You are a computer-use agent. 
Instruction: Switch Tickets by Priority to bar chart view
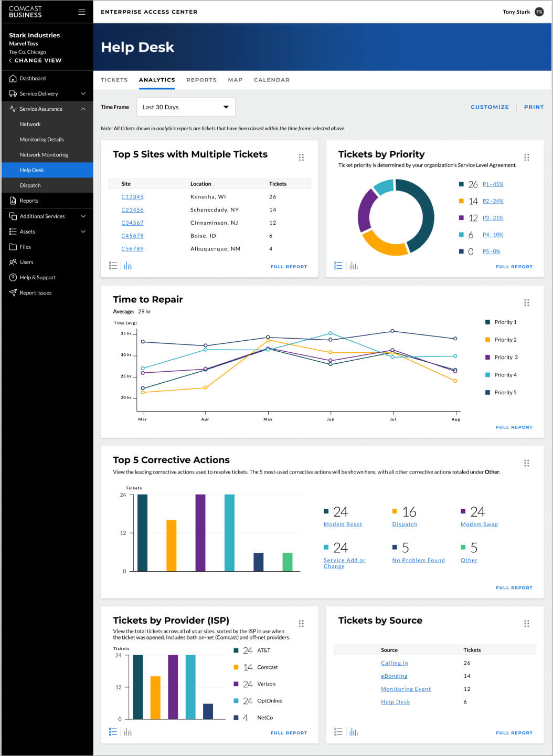[x=354, y=266]
